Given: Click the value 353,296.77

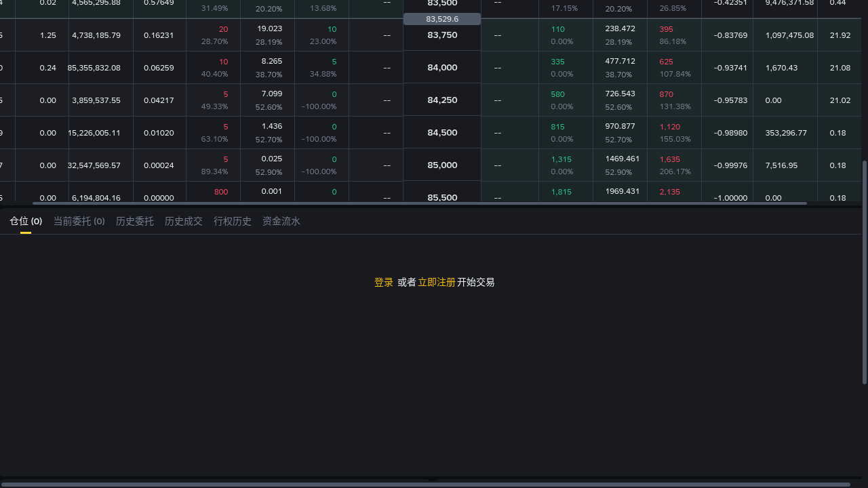Looking at the screenshot, I should pyautogui.click(x=786, y=133).
